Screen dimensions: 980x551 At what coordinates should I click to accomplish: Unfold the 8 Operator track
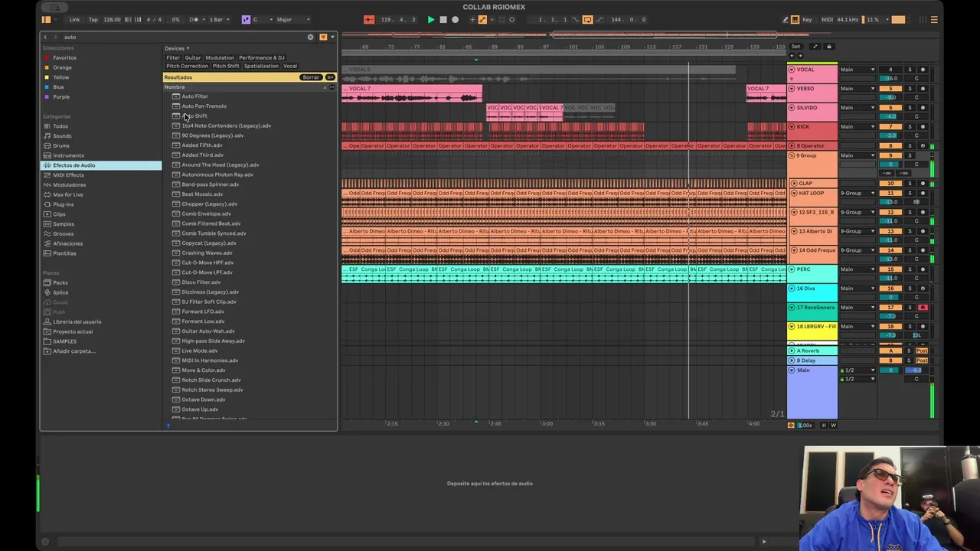(x=792, y=145)
